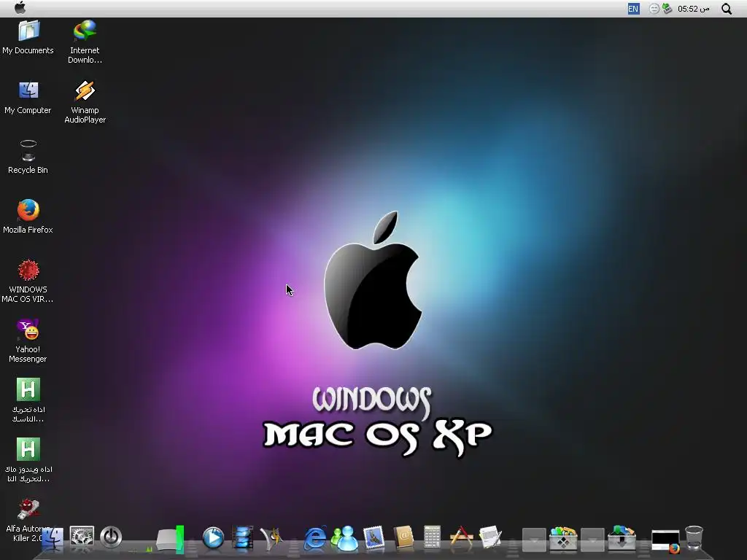Open the grey drive icon in dock
The width and height of the screenshot is (747, 560).
coord(171,539)
